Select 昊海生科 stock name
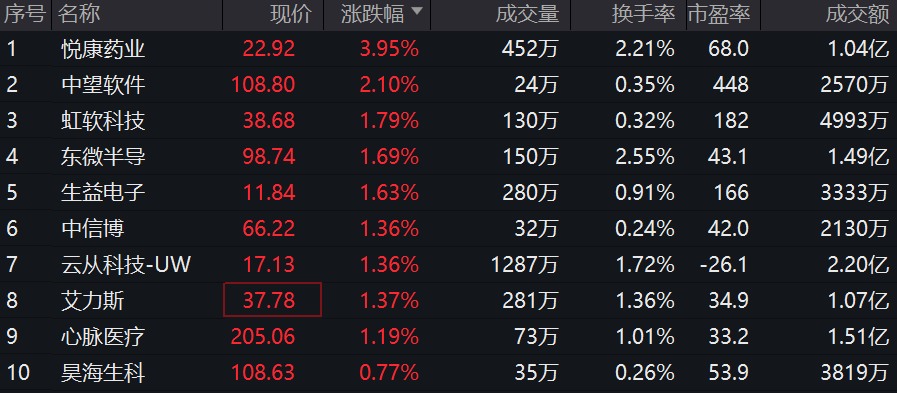The image size is (897, 393). (x=104, y=373)
